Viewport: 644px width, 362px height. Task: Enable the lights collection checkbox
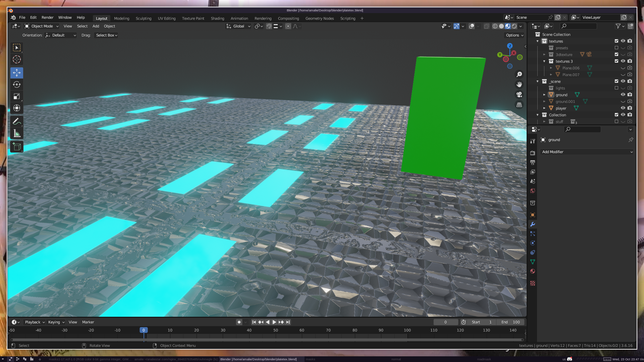click(x=616, y=88)
